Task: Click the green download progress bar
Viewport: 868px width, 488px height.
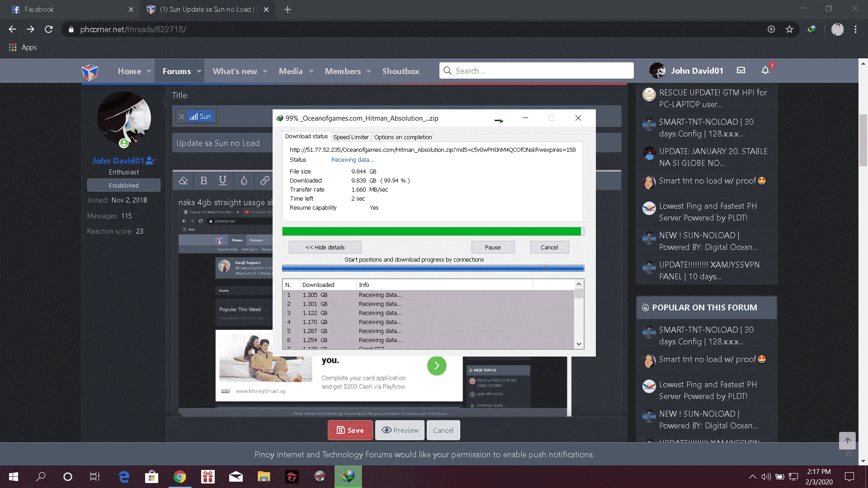Action: (433, 231)
